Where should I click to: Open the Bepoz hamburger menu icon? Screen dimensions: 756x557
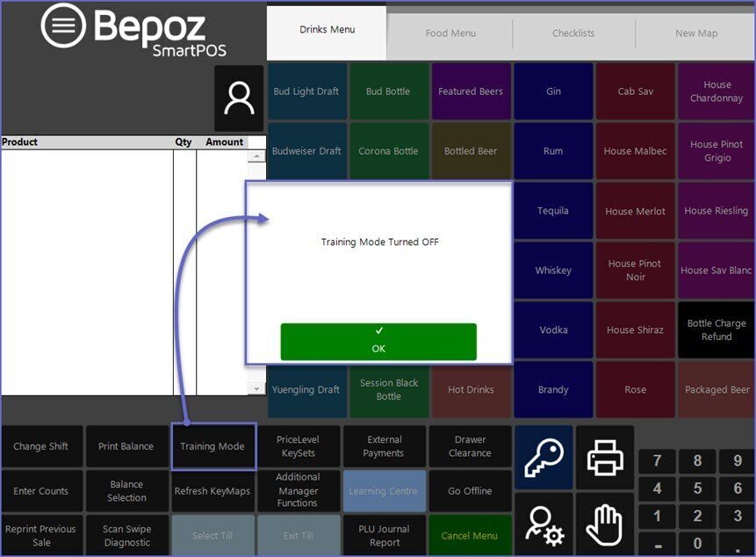tap(63, 25)
